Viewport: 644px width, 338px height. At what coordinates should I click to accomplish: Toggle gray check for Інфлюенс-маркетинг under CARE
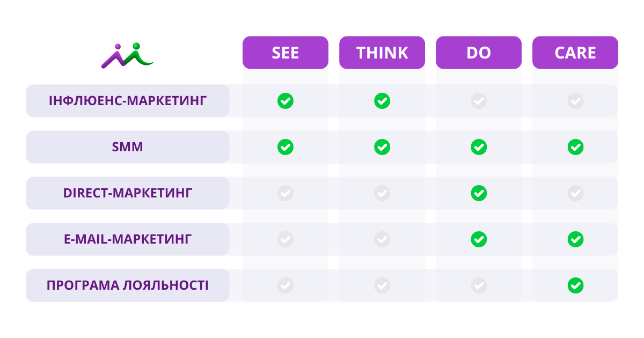575,101
